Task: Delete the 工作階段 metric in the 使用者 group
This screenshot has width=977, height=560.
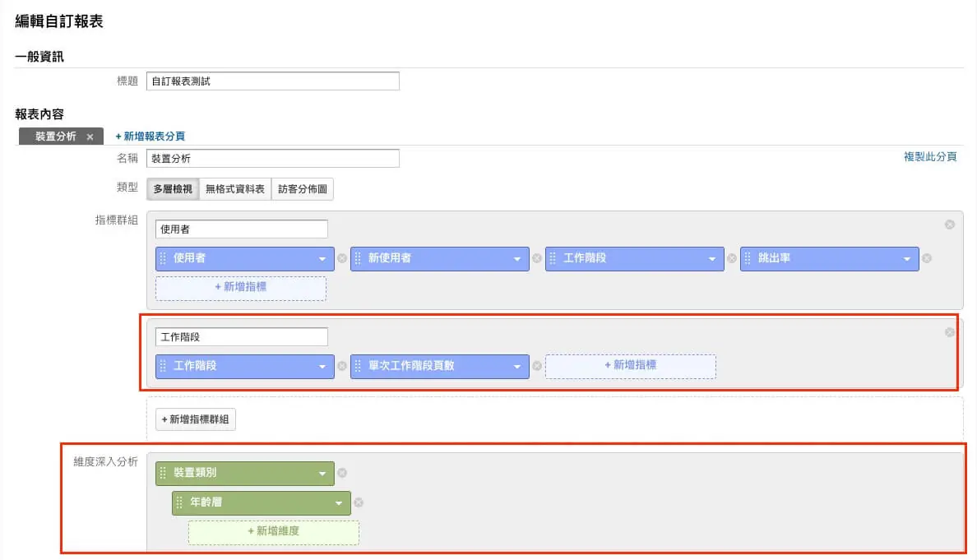Action: coord(731,258)
